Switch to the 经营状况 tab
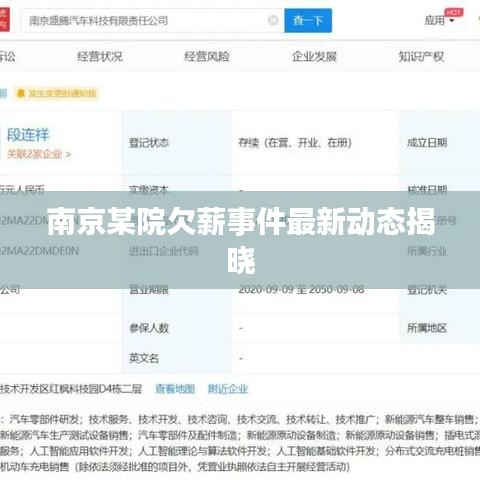 [x=99, y=57]
